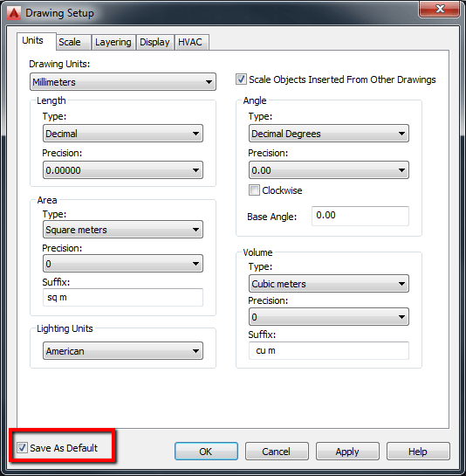Switch to the Layering tab

pos(113,42)
